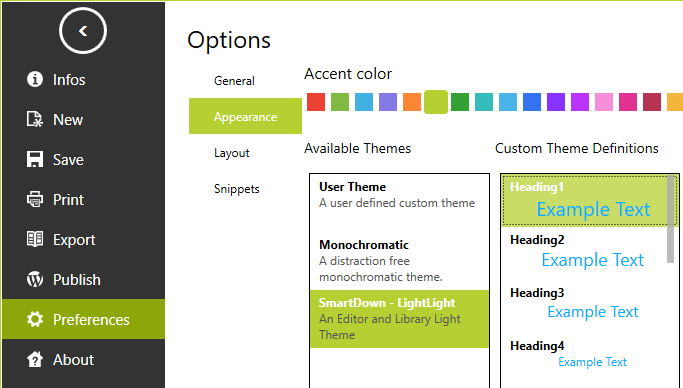Screen dimensions: 683x388
Task: Open the About label in sidebar
Action: point(73,360)
